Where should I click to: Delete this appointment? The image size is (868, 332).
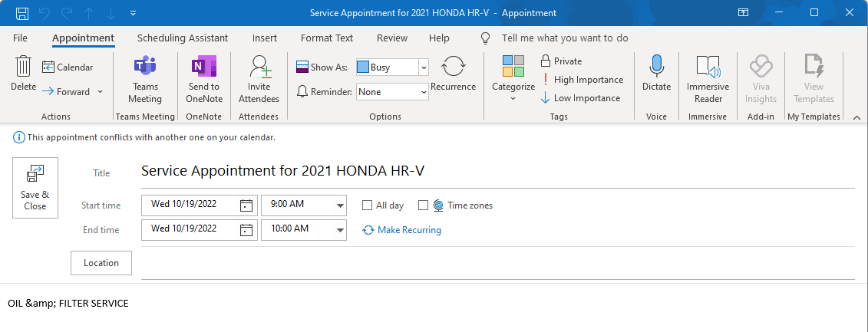[23, 74]
